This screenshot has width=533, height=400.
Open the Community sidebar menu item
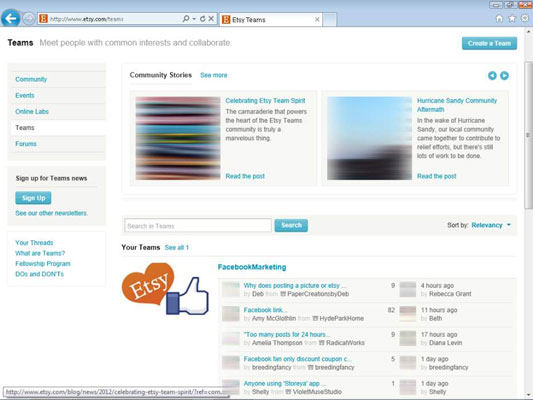click(x=31, y=79)
